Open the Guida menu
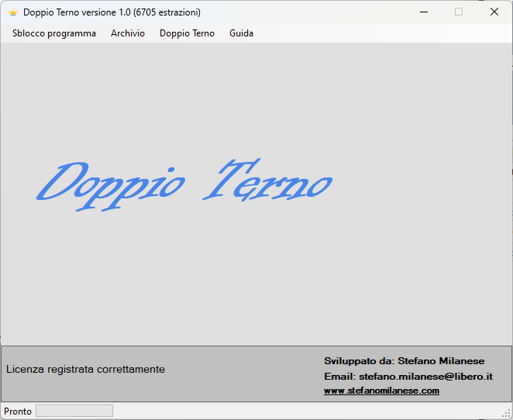The width and height of the screenshot is (513, 420). point(241,33)
